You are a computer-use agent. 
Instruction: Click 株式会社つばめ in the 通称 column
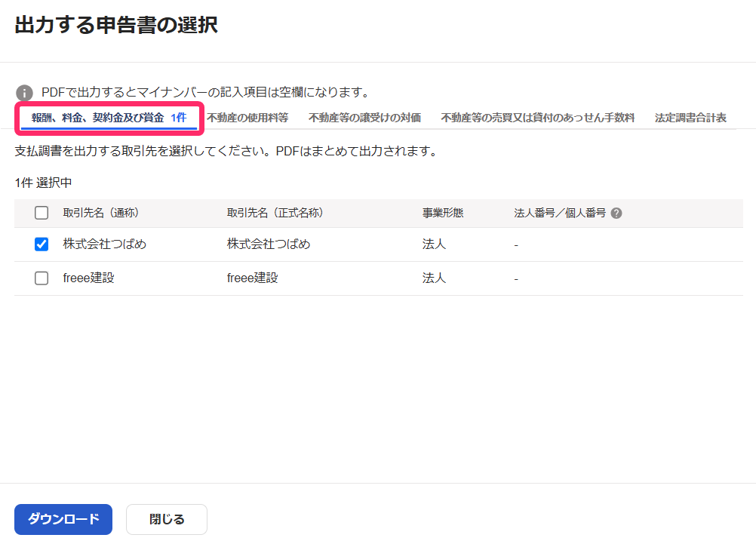[105, 244]
